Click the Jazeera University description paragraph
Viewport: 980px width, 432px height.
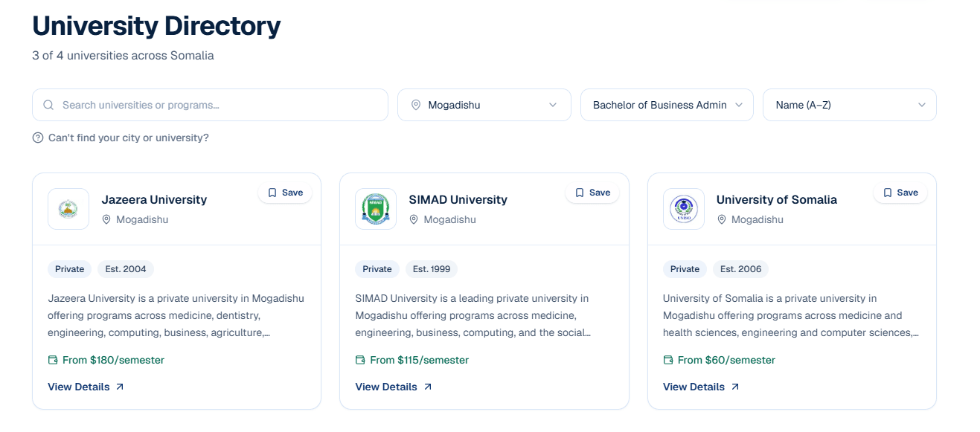[176, 315]
